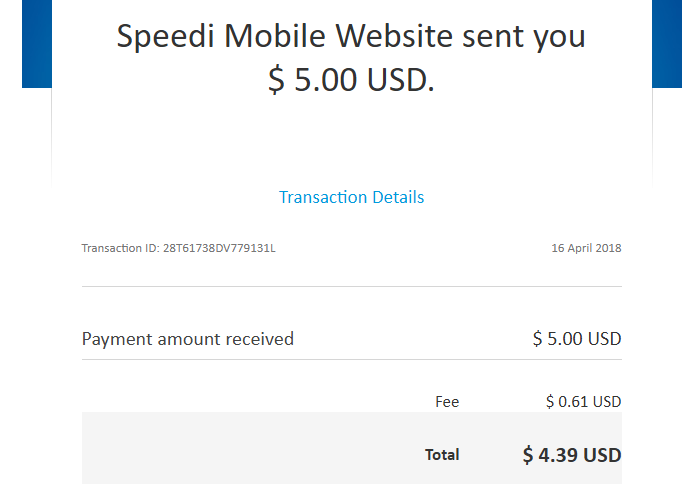The height and width of the screenshot is (484, 690).
Task: Click the Transaction Details link
Action: [x=351, y=198]
